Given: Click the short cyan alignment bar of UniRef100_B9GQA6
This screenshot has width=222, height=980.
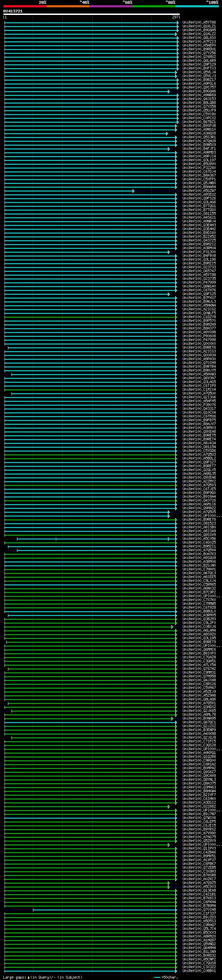Looking at the screenshot, I should [x=87, y=92].
